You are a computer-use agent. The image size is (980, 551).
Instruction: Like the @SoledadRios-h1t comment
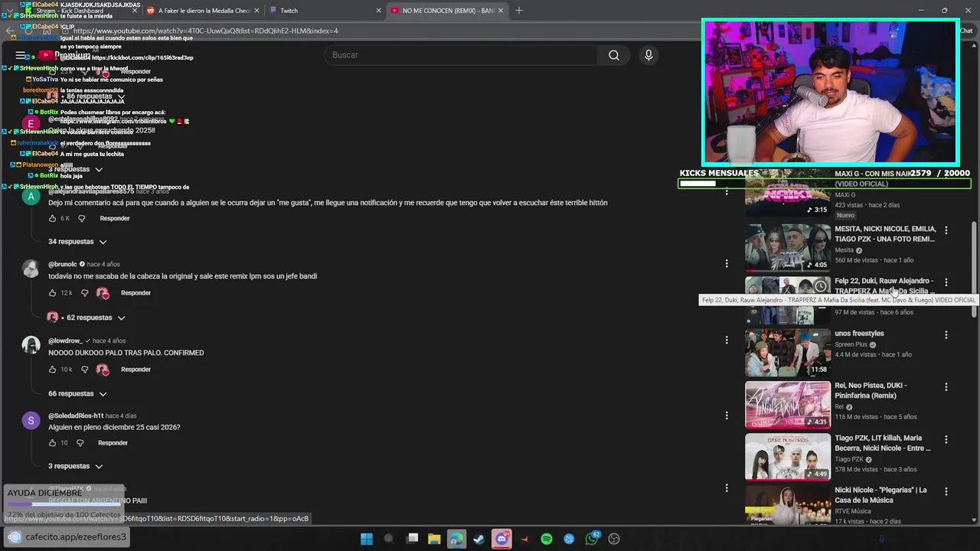click(x=53, y=443)
